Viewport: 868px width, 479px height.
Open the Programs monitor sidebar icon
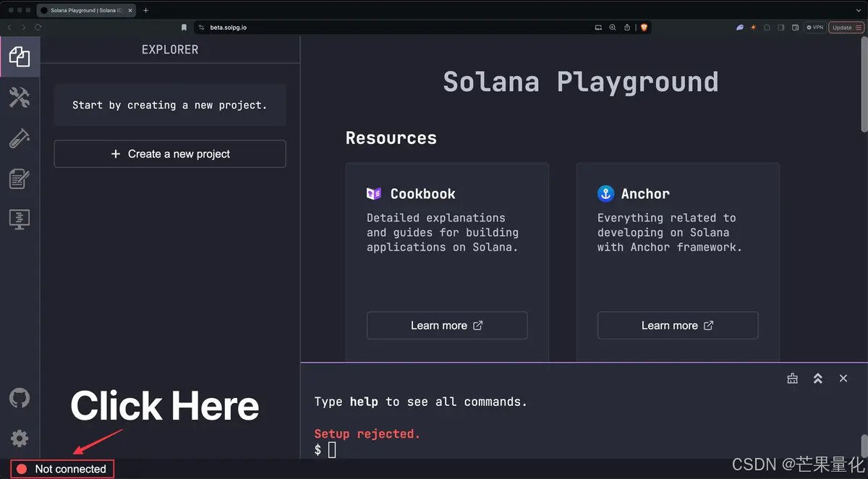20,219
